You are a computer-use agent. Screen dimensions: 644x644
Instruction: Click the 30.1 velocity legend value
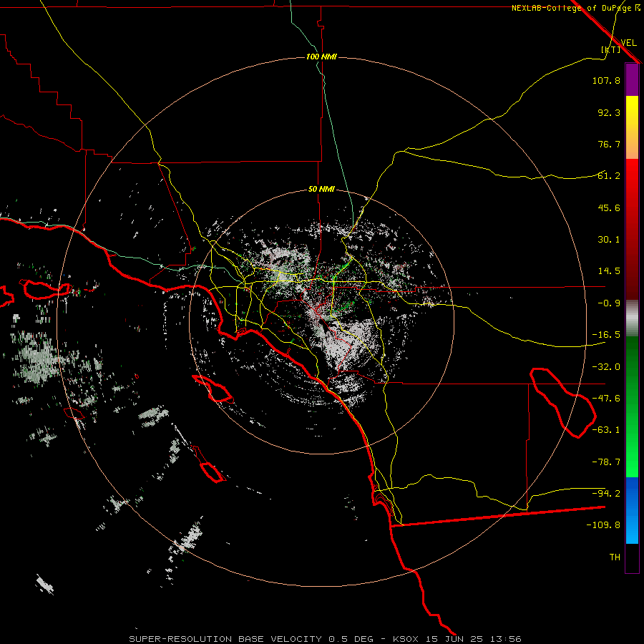tap(609, 240)
